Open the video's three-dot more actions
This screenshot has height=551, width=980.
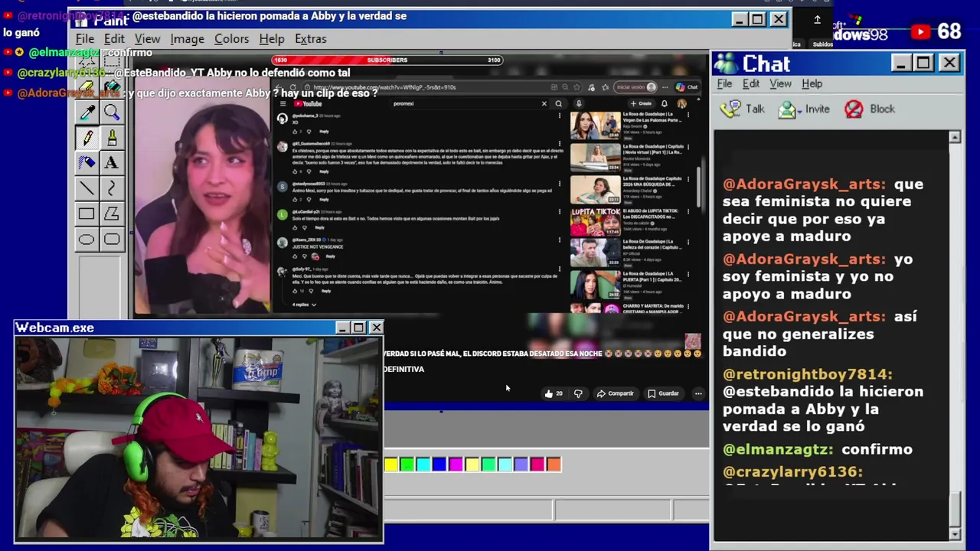[698, 393]
